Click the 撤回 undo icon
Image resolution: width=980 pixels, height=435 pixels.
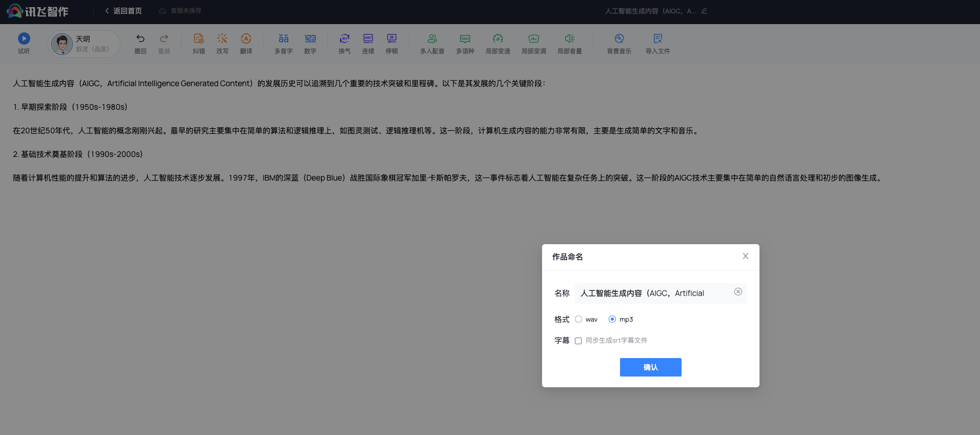click(x=140, y=39)
